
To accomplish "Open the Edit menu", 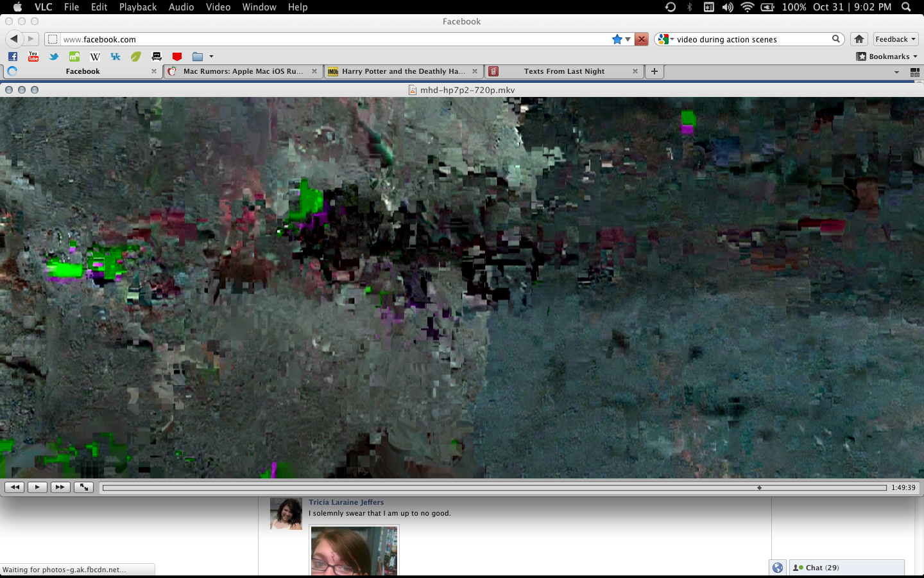I will [99, 7].
